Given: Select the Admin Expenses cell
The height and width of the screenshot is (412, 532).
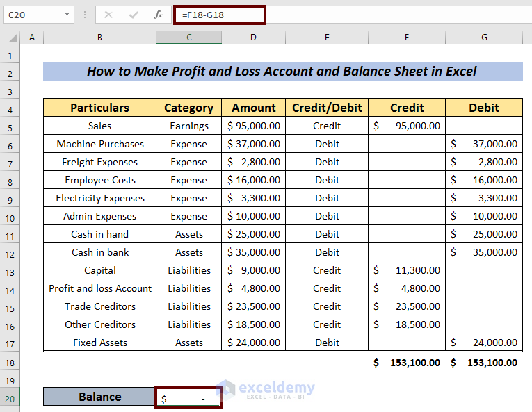Looking at the screenshot, I should 99,216.
